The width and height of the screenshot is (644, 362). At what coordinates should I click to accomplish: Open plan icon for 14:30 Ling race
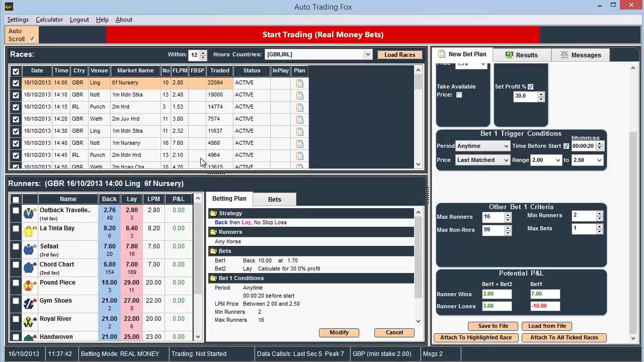point(300,132)
